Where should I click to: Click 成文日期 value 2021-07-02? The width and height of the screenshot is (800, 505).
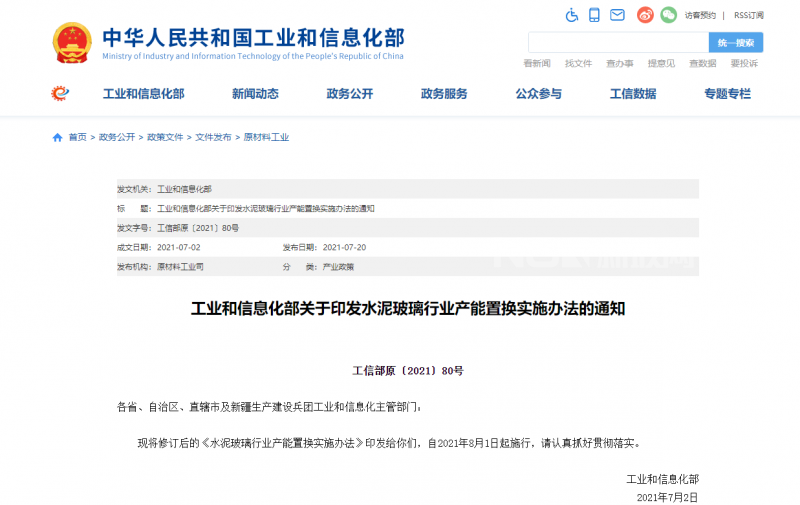tap(179, 247)
